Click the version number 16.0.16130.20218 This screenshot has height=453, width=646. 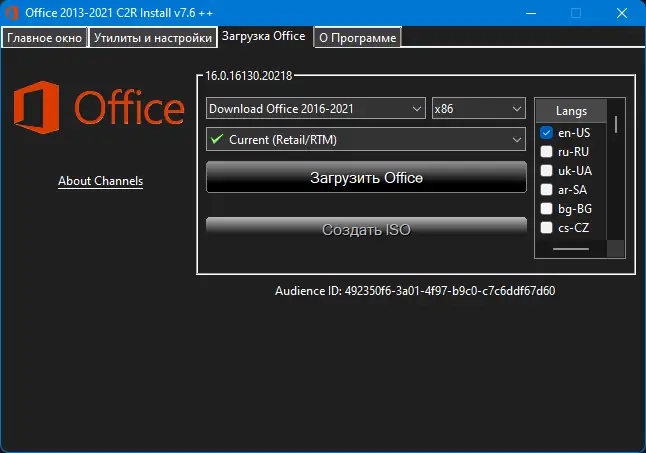248,76
